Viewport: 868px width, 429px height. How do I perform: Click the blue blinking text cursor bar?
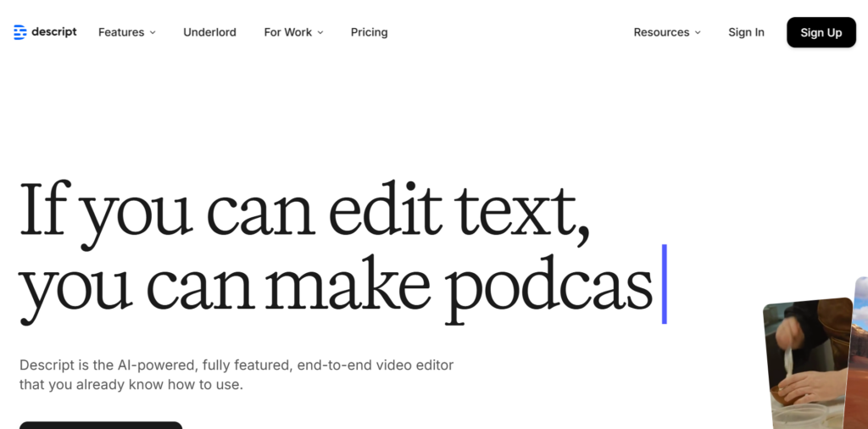665,284
